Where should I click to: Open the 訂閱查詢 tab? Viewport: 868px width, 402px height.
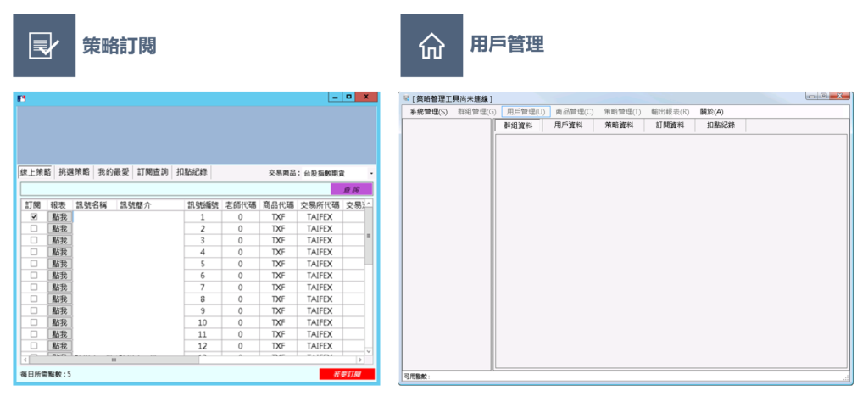(x=153, y=172)
